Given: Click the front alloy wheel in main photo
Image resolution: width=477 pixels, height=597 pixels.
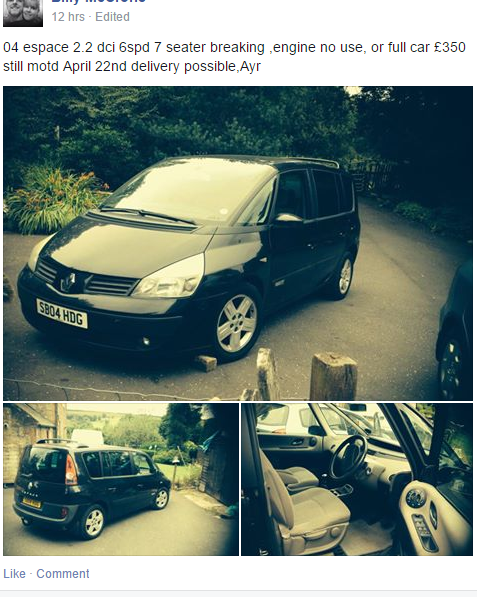Looking at the screenshot, I should click(236, 324).
